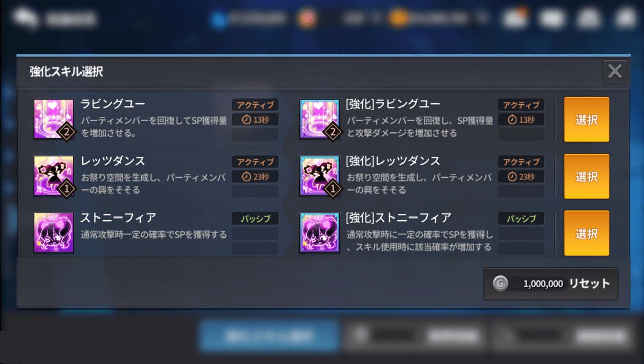
Task: Choose [強化]レッツダンス via its 選択 button
Action: pyautogui.click(x=587, y=176)
